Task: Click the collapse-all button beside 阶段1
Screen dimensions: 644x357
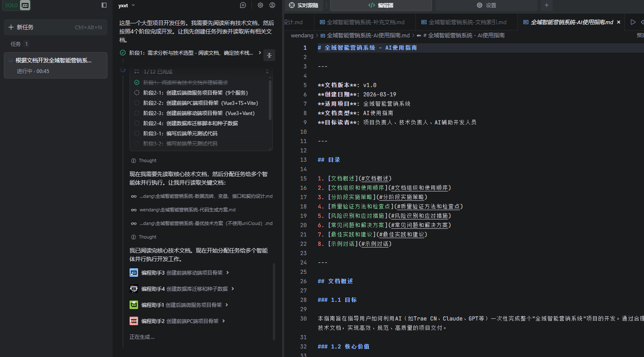Action: click(x=269, y=55)
